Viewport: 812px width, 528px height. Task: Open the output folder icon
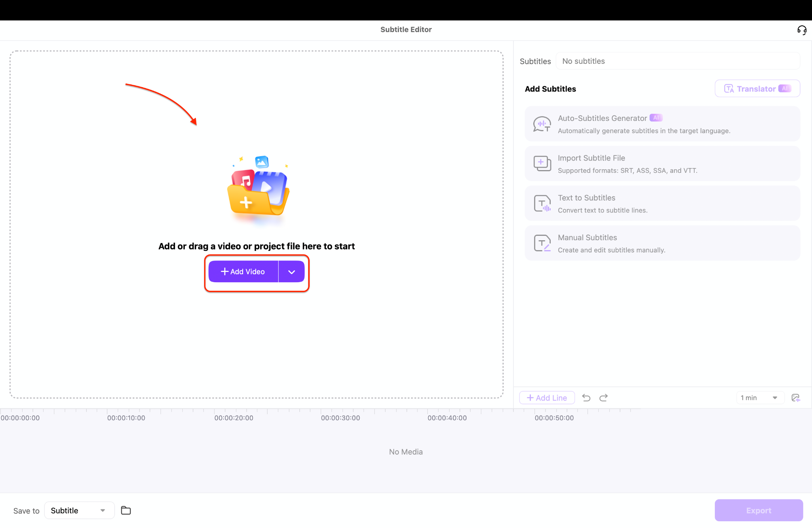(x=126, y=510)
